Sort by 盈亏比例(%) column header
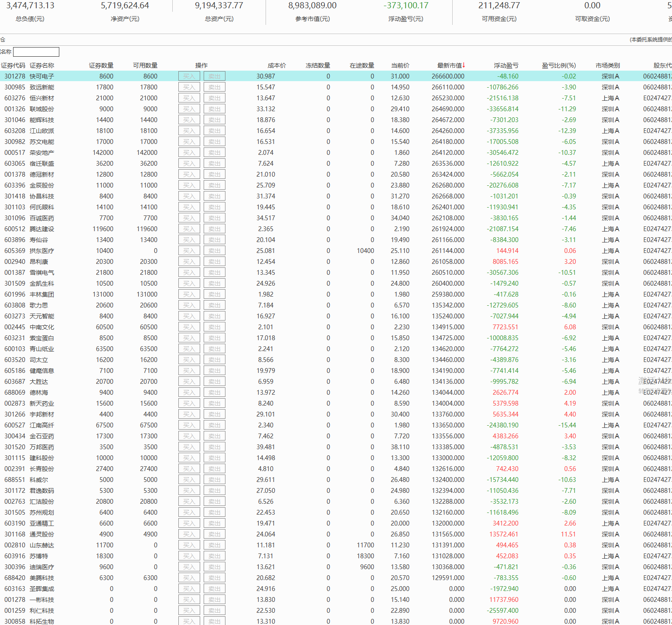The height and width of the screenshot is (625, 672). 559,65
